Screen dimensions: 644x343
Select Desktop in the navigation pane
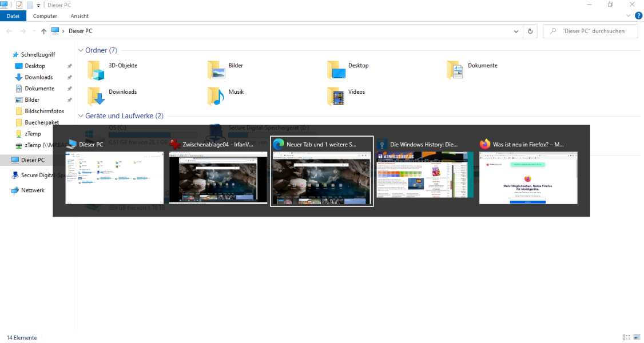(x=30, y=66)
